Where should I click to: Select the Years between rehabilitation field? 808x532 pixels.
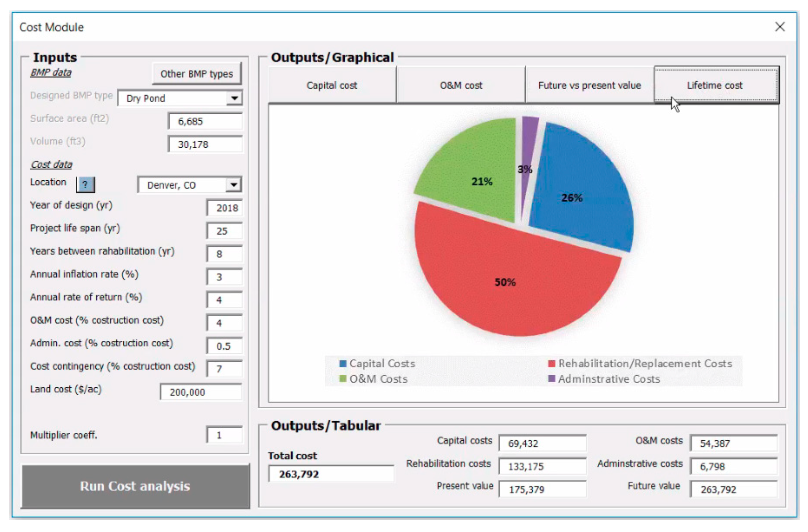[x=224, y=254]
